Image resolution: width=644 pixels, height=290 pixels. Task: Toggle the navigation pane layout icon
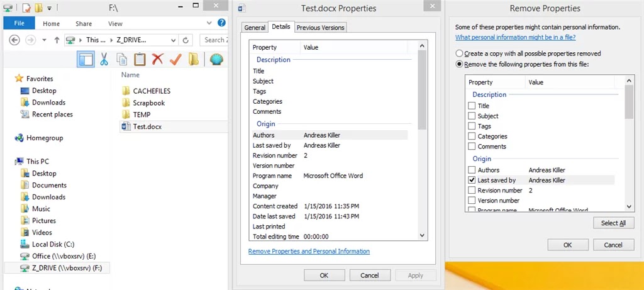86,60
